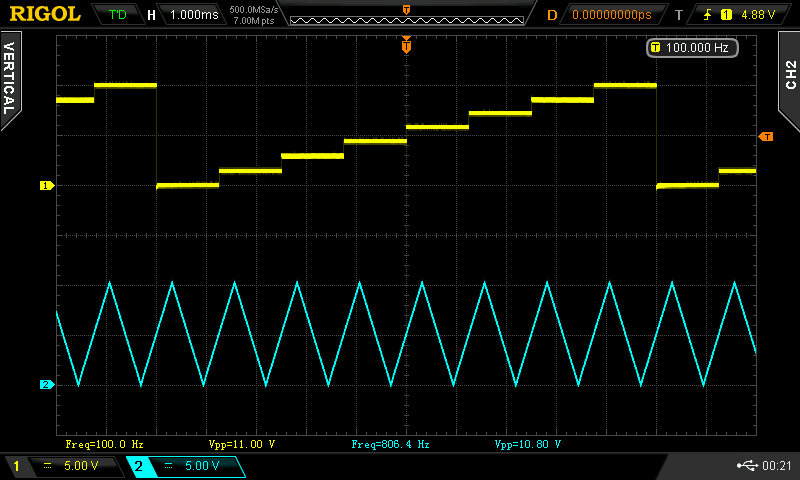Select the yellow channel 1 ground marker

click(45, 186)
